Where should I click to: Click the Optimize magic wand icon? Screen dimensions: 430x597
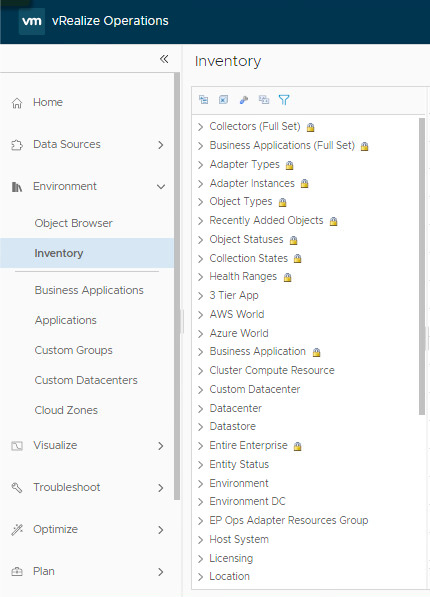click(x=17, y=530)
